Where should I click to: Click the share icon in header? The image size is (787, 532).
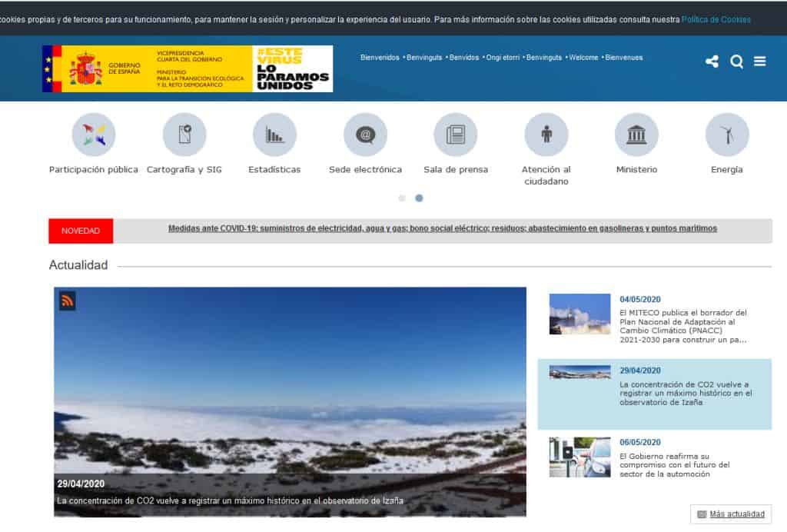[712, 62]
